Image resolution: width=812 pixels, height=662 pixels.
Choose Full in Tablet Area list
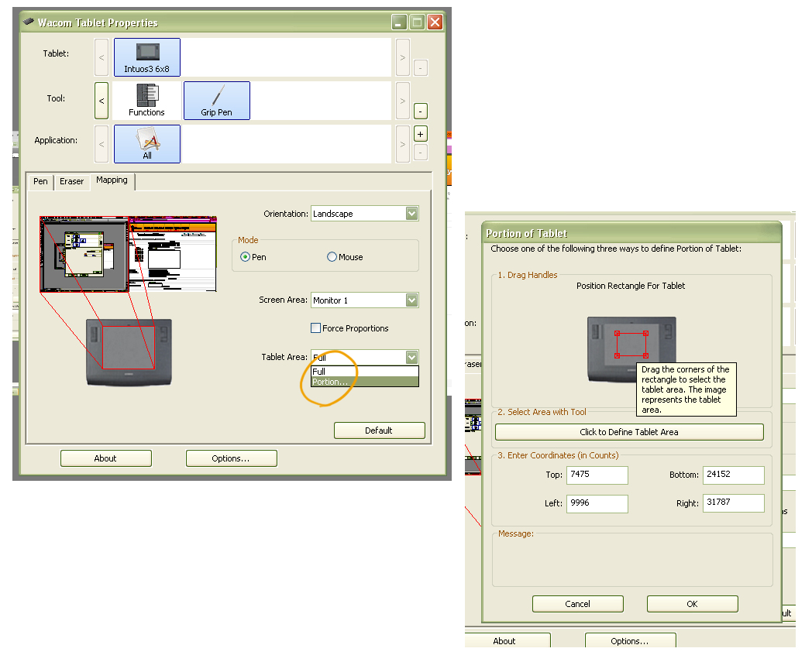[x=365, y=372]
